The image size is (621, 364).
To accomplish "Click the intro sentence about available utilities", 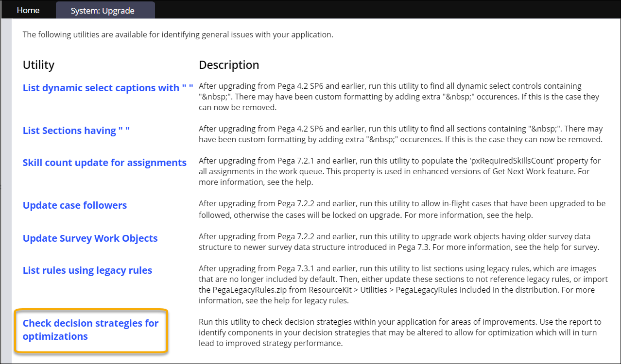I will coord(178,35).
